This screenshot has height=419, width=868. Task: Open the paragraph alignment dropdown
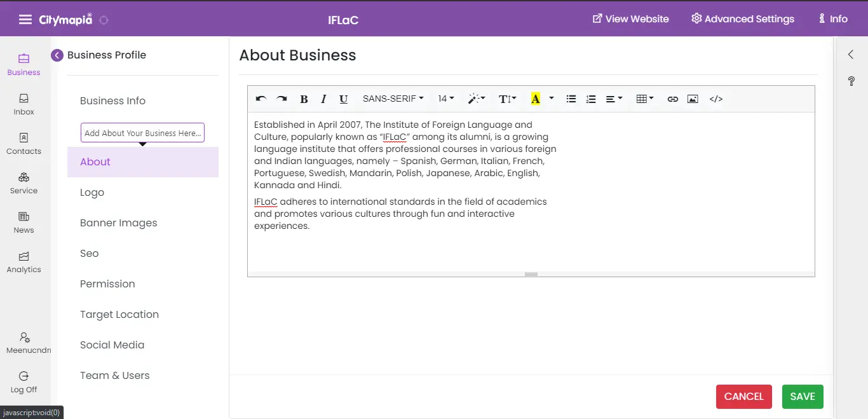point(614,99)
